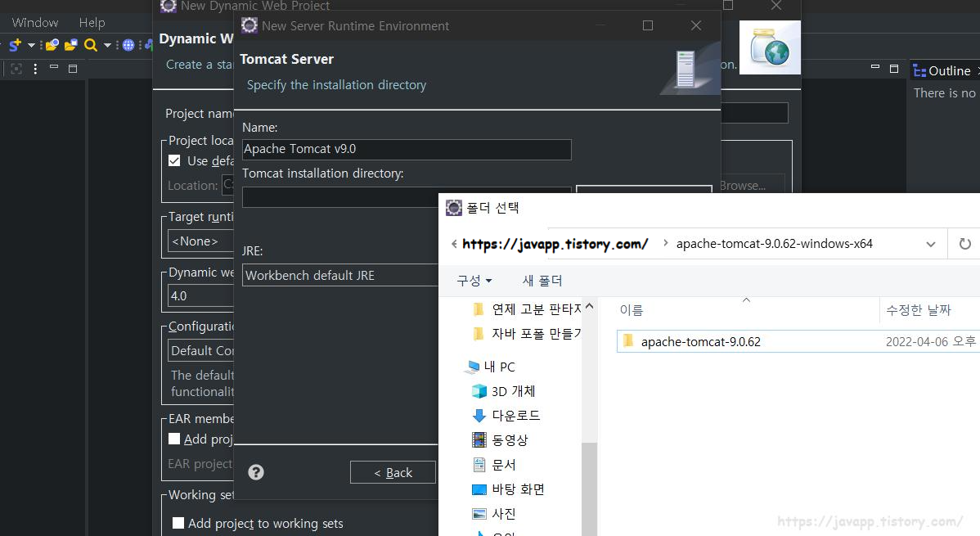Open 동영상 videos folder
The image size is (980, 536).
(500, 439)
